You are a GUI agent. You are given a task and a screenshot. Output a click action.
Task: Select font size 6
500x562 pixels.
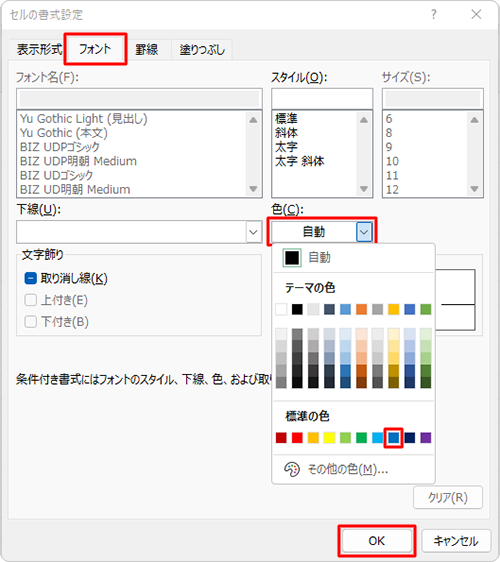click(x=389, y=119)
